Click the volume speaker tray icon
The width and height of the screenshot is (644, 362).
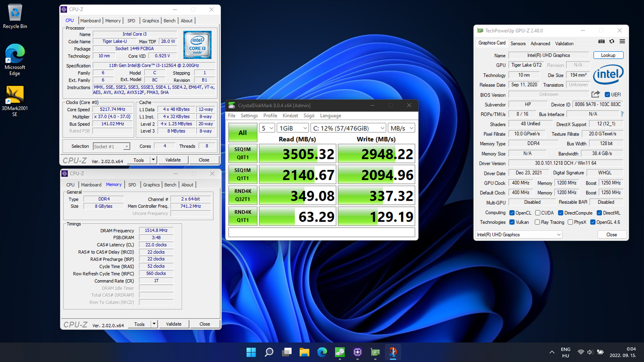click(590, 352)
